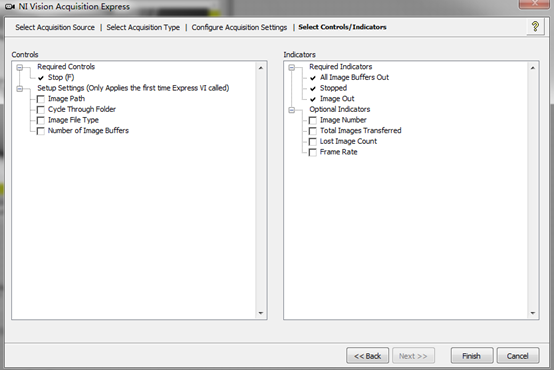Toggle Image File Type checkbox
554x370 pixels.
click(x=41, y=120)
